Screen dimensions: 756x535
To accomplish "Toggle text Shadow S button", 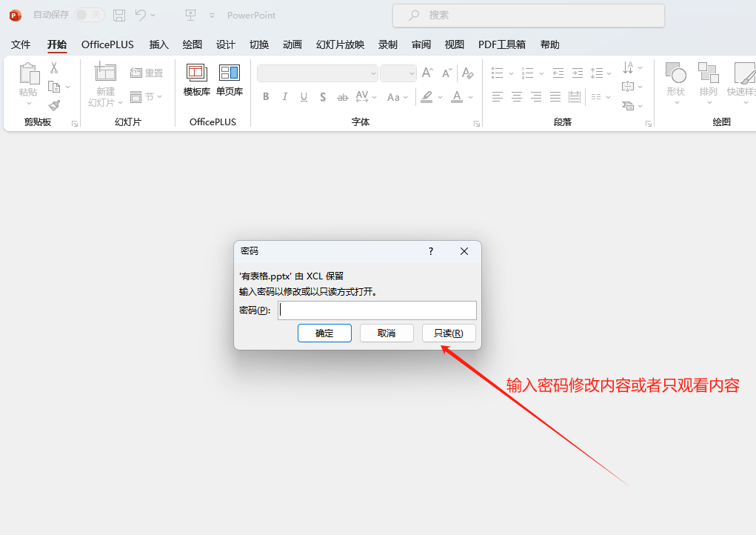I will click(x=323, y=97).
